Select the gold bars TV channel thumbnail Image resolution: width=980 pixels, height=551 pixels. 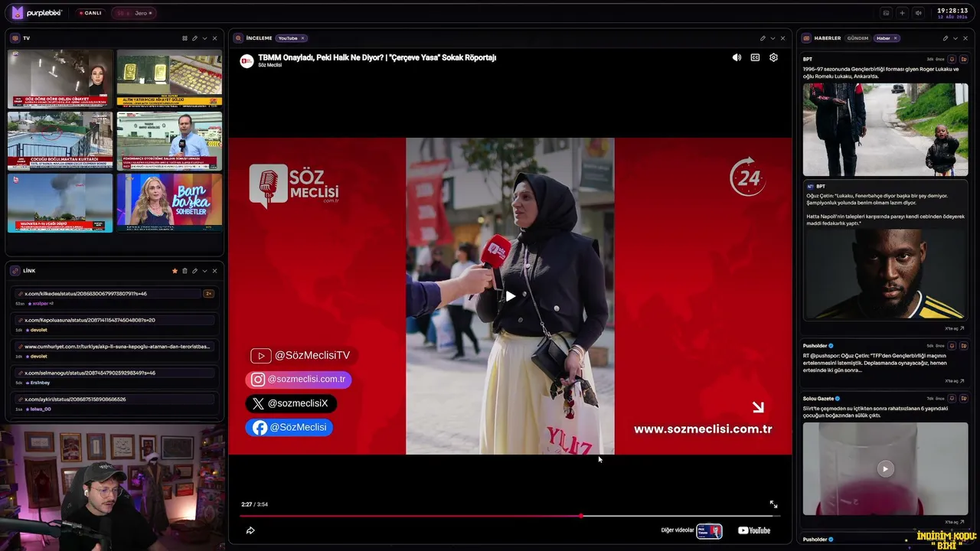pyautogui.click(x=169, y=79)
